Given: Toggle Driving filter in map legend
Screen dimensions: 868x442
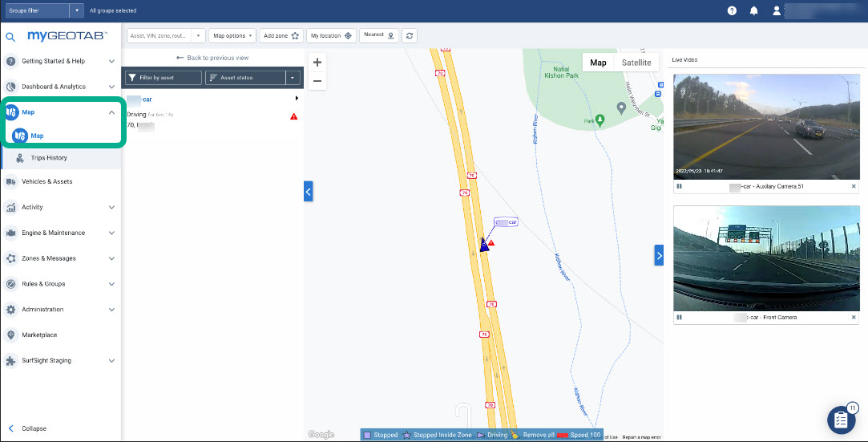Looking at the screenshot, I should pos(492,435).
